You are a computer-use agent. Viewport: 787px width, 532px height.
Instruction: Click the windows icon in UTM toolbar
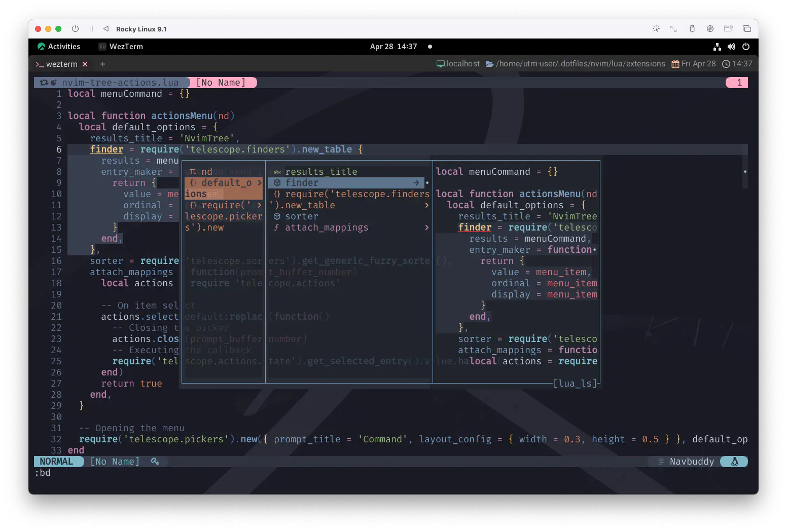pyautogui.click(x=746, y=29)
